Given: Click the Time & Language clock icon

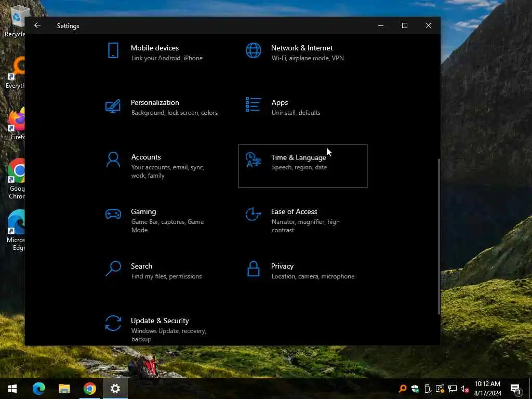Looking at the screenshot, I should (254, 160).
